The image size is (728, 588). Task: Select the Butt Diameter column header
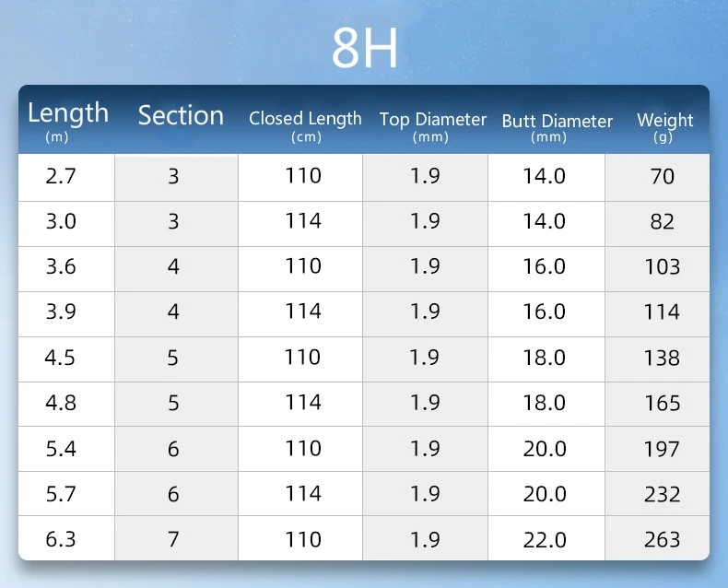click(557, 122)
